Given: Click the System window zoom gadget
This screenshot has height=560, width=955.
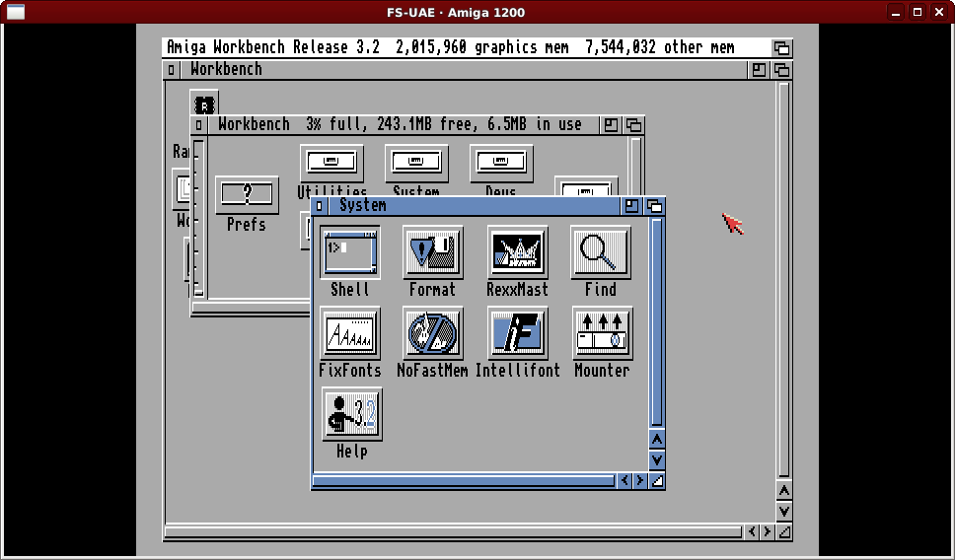Looking at the screenshot, I should click(631, 206).
